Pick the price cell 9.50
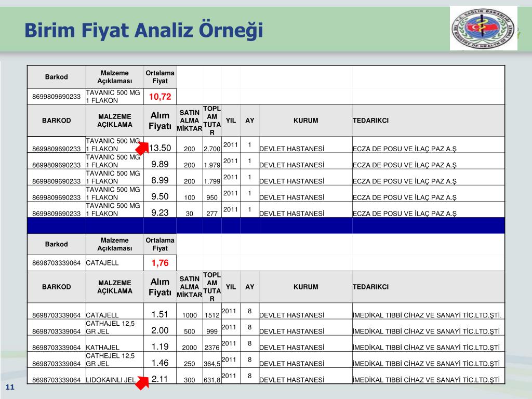Screen dimensions: 532x399 pyautogui.click(x=160, y=197)
